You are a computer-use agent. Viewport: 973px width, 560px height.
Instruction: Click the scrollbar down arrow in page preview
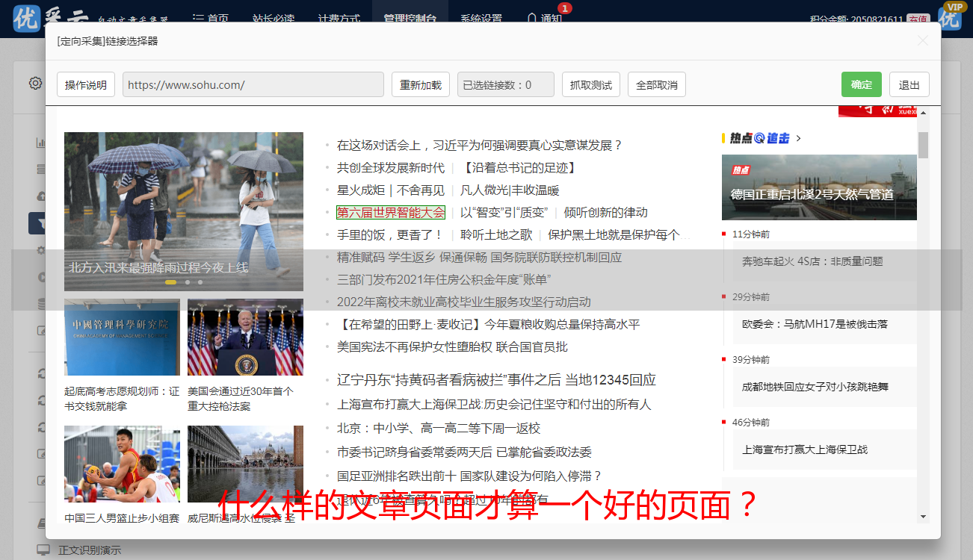point(924,517)
